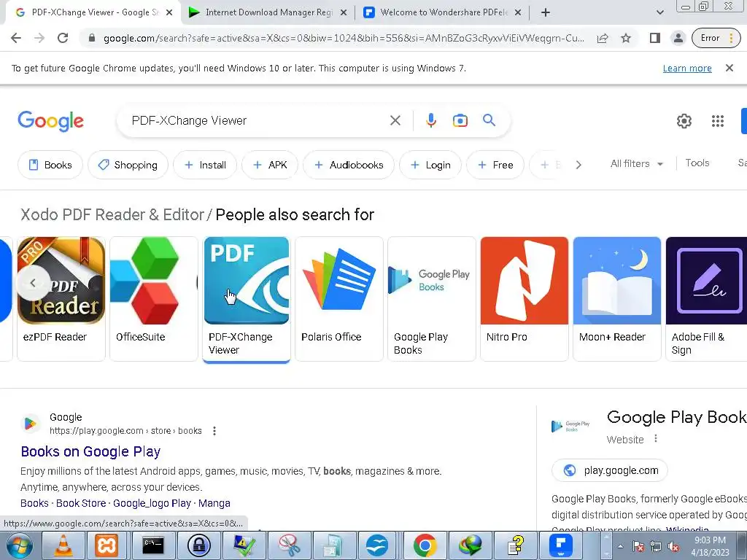Select the Google Play Books card

[432, 298]
